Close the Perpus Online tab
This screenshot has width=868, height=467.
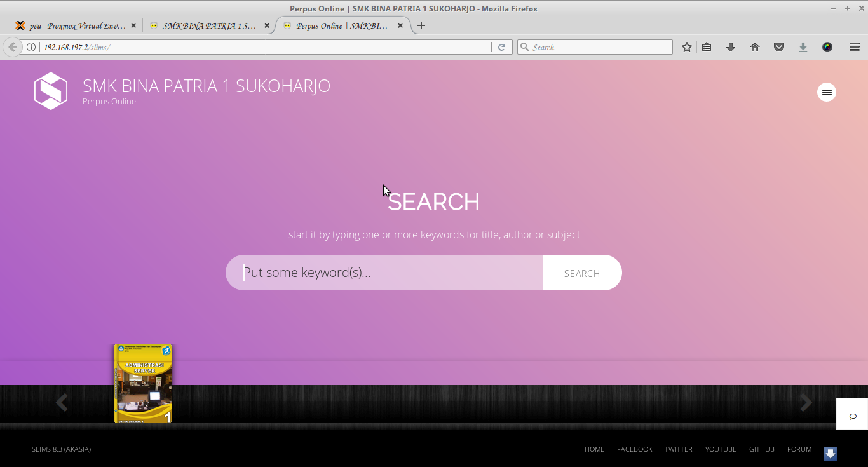coord(400,25)
